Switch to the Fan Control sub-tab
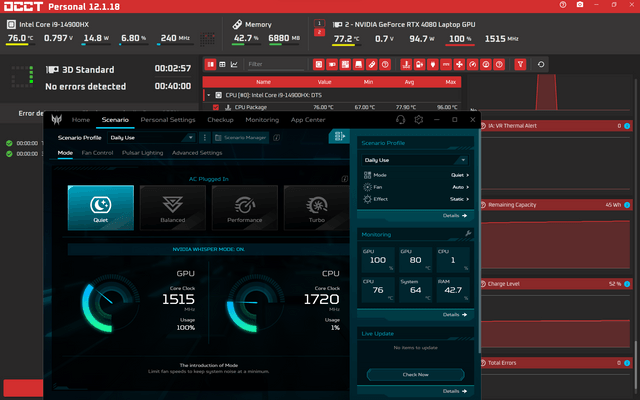 (x=97, y=153)
